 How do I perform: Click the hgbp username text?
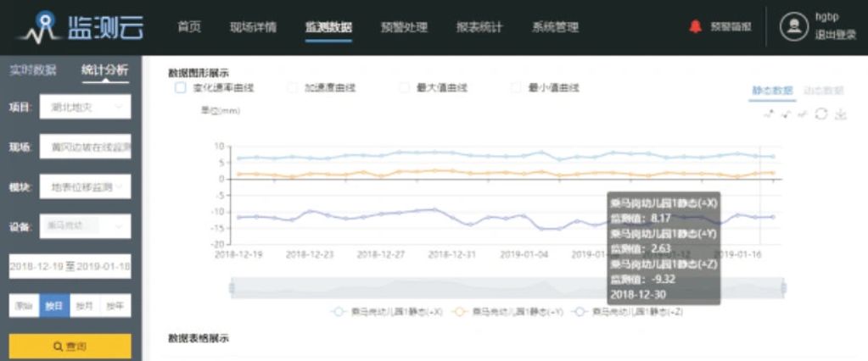click(x=827, y=17)
